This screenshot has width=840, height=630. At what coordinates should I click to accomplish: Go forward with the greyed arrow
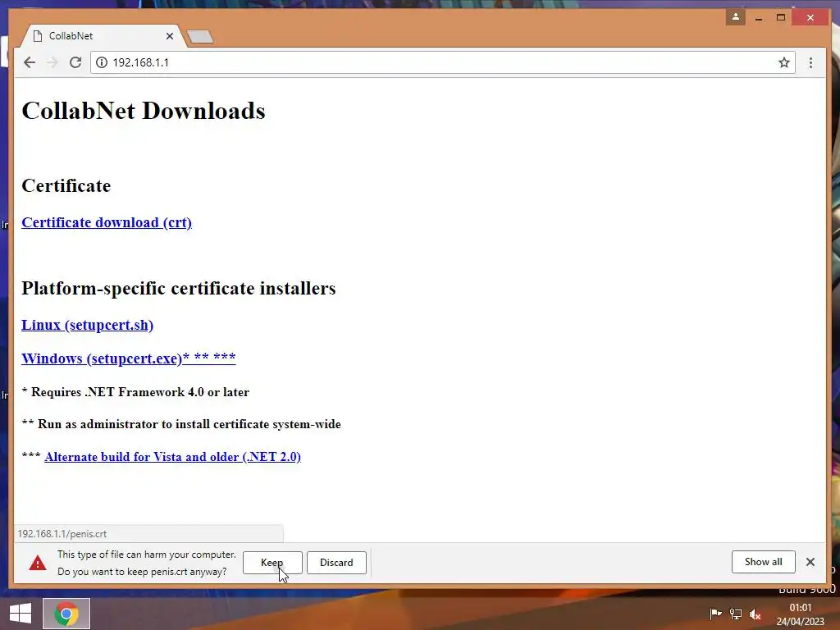point(52,62)
